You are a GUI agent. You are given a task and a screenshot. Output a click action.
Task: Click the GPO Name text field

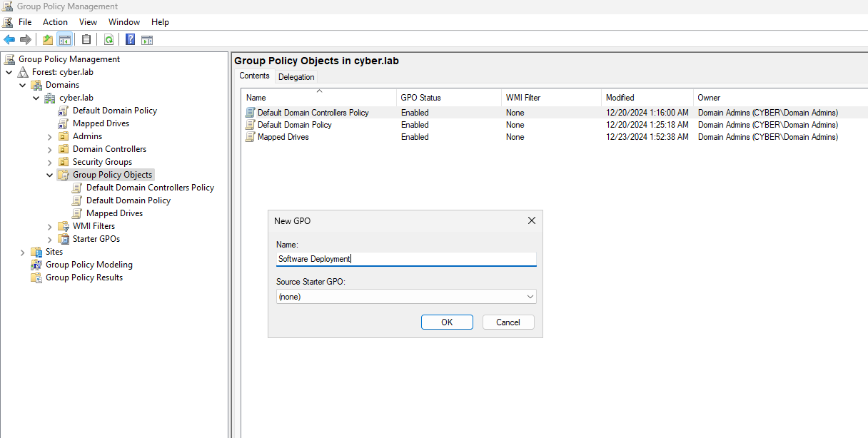[405, 260]
